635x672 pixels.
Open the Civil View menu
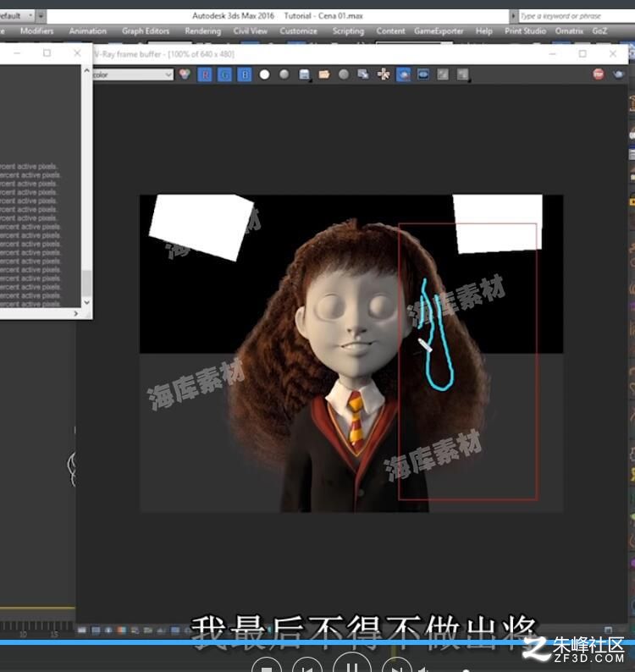coord(250,30)
